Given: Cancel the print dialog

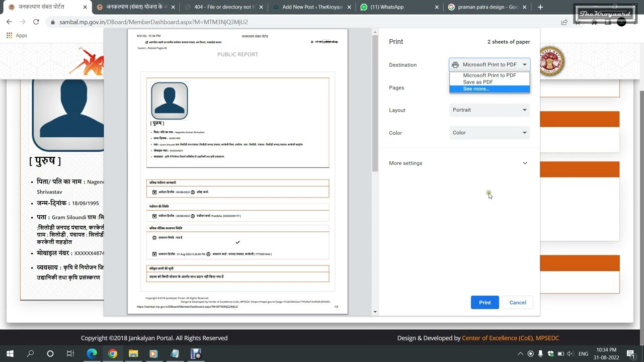Looking at the screenshot, I should [517, 302].
